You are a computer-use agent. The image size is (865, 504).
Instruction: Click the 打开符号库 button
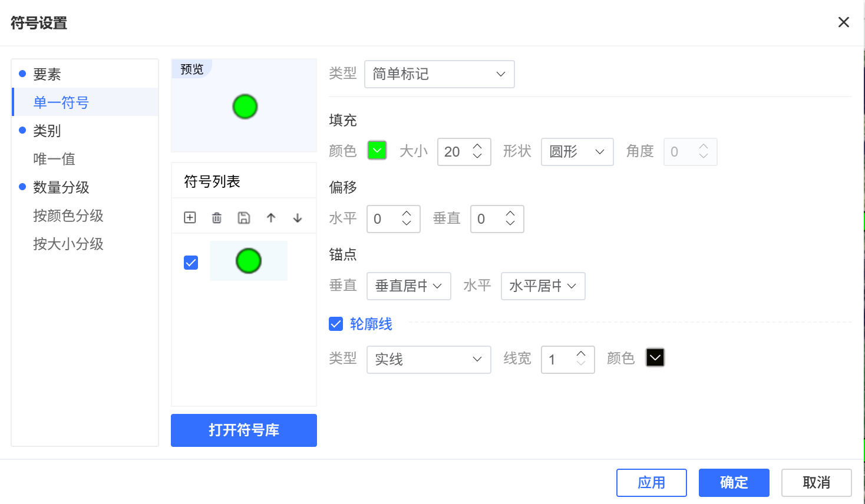click(x=243, y=430)
